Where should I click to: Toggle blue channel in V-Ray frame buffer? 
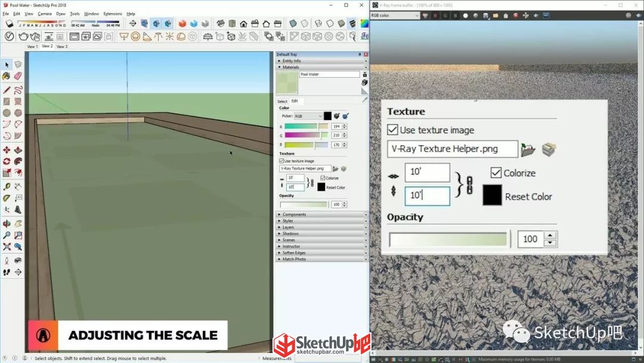coord(455,16)
